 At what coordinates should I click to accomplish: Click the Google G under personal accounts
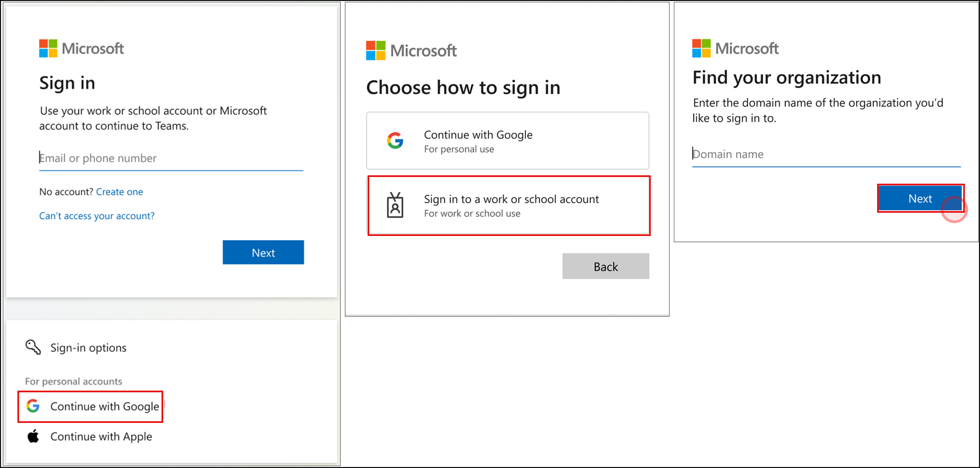click(32, 406)
